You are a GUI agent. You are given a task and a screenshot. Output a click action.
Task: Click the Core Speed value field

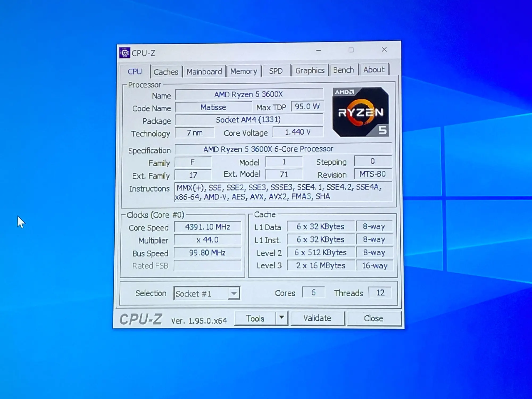[x=207, y=227]
